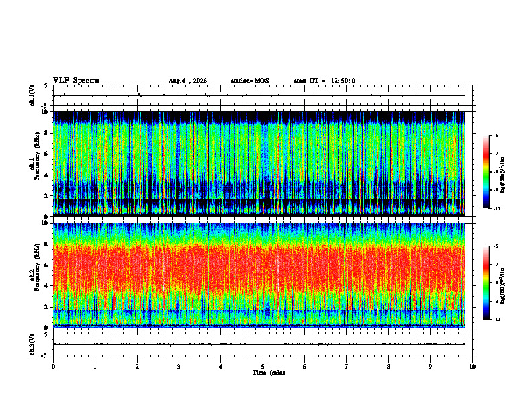This screenshot has height=411, width=532.
Task: Click the "7" tick on the Time axis
Action: [x=347, y=367]
